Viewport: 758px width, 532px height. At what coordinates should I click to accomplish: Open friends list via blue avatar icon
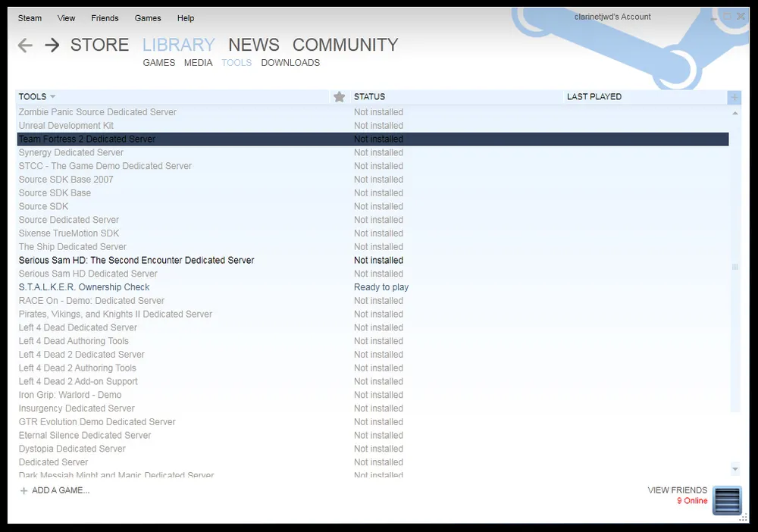(x=727, y=501)
